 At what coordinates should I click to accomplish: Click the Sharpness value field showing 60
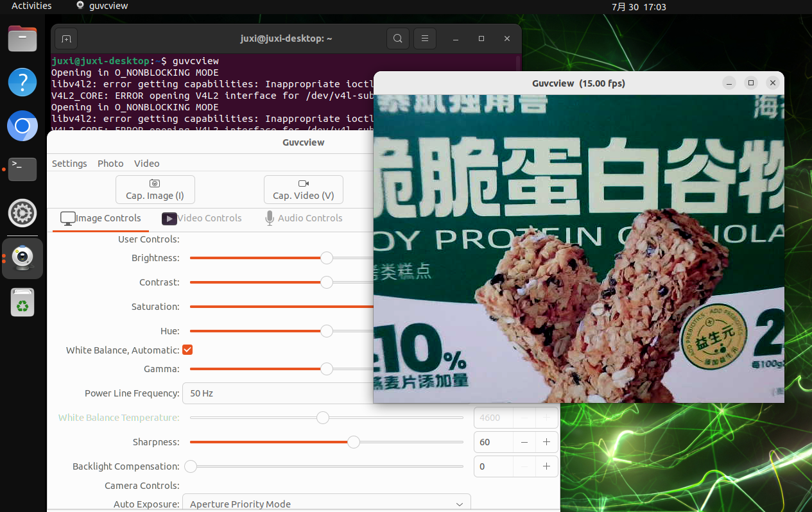pyautogui.click(x=494, y=442)
